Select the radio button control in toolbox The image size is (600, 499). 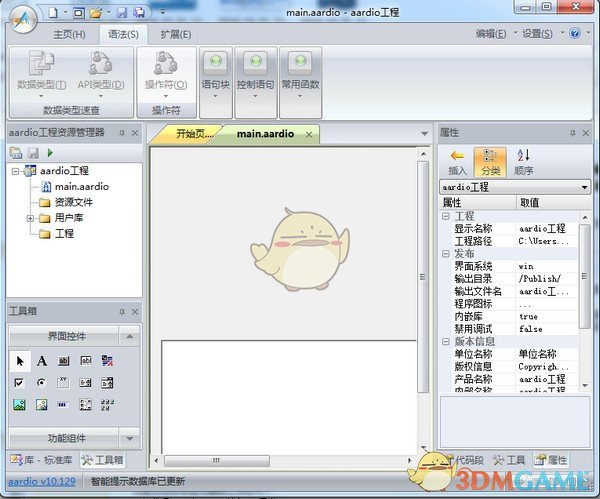pos(42,383)
